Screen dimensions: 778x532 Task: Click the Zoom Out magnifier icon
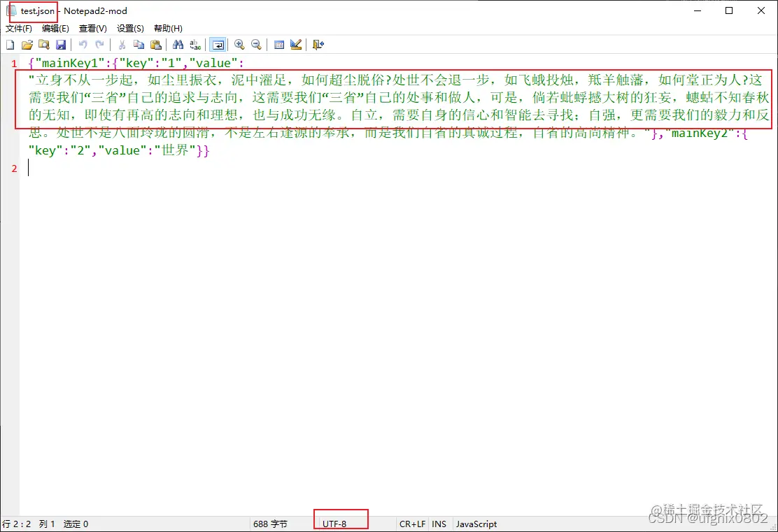click(x=257, y=45)
